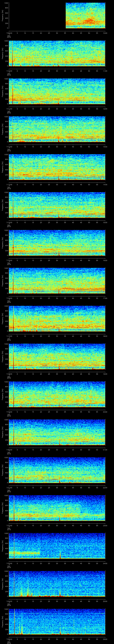This screenshot has width=114, height=644.
Task: Click the 7:13:00 start time label
Action: point(9,184)
